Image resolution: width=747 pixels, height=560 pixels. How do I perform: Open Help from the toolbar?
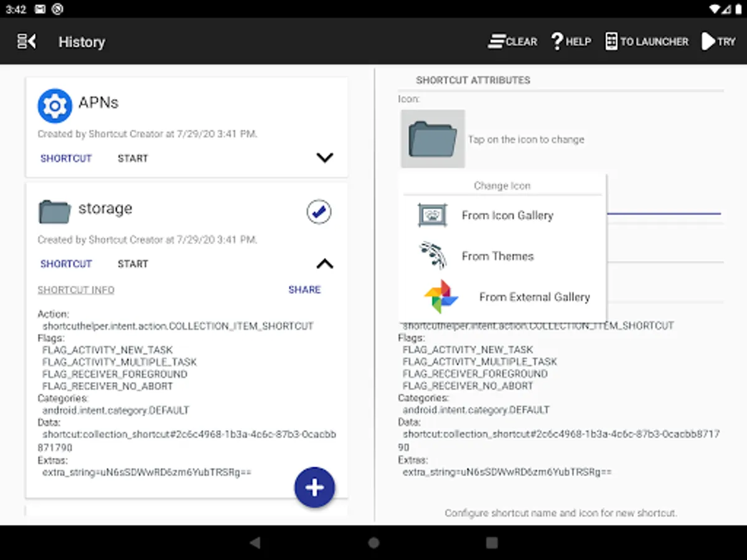(x=571, y=42)
